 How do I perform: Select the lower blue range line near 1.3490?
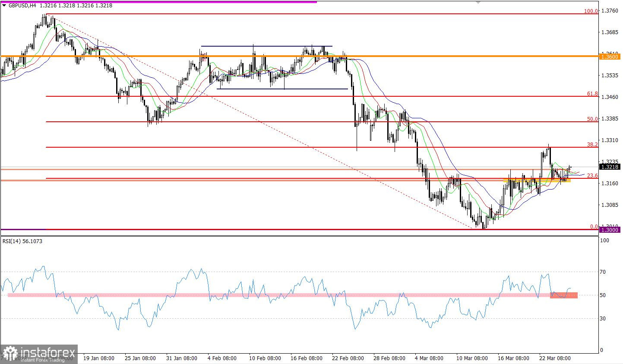pyautogui.click(x=282, y=89)
